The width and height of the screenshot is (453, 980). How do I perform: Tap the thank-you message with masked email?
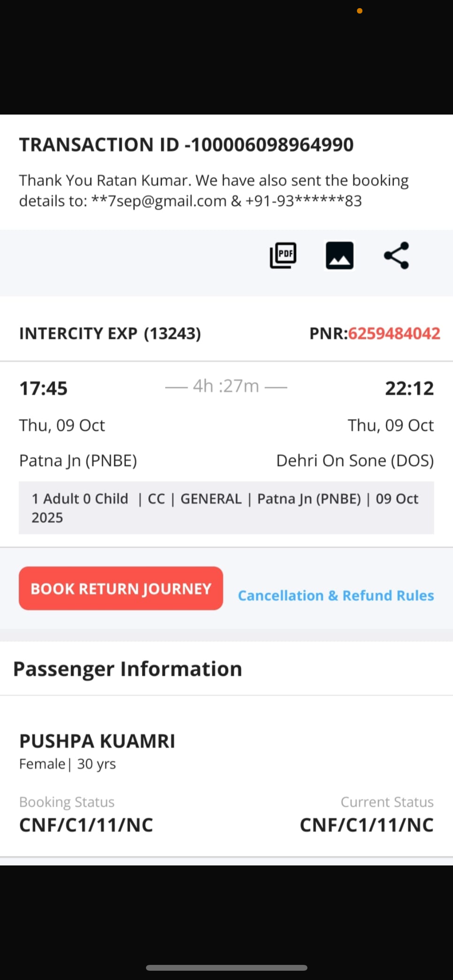point(214,190)
